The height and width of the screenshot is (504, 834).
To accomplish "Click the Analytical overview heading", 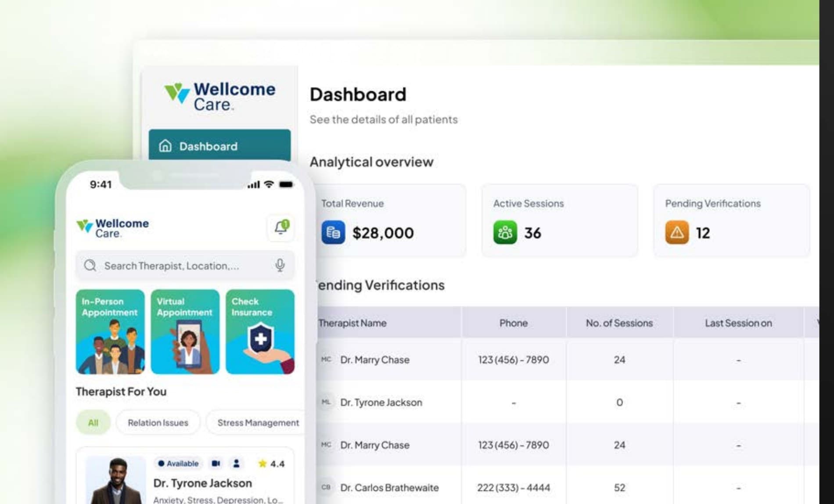I will [x=371, y=162].
